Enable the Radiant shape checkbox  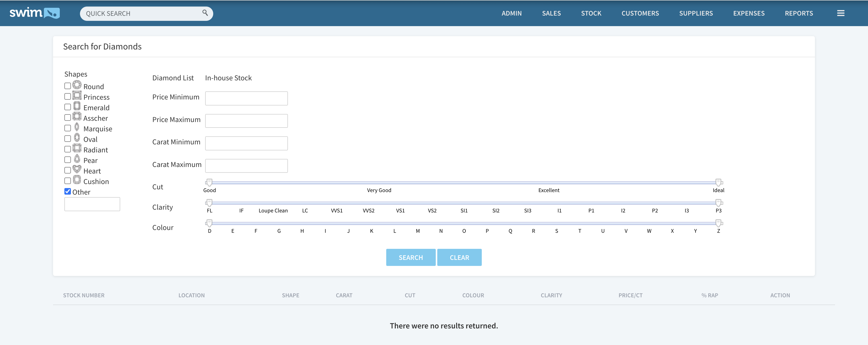click(x=67, y=149)
